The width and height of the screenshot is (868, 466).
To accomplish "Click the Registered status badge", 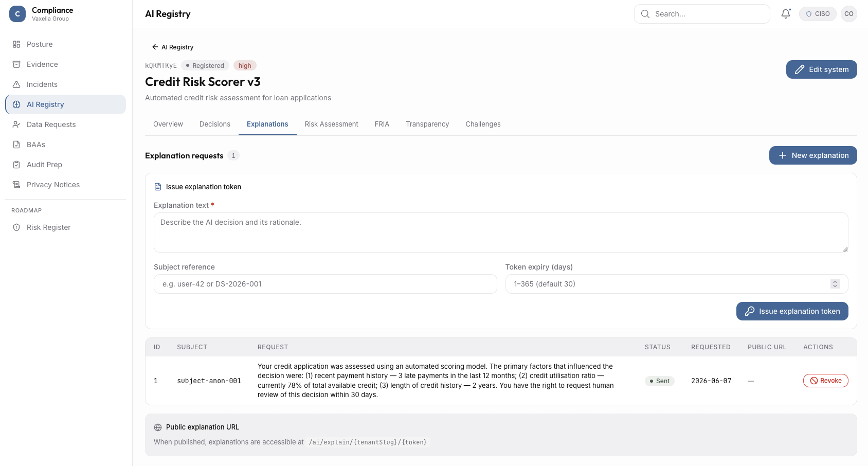I will point(205,65).
